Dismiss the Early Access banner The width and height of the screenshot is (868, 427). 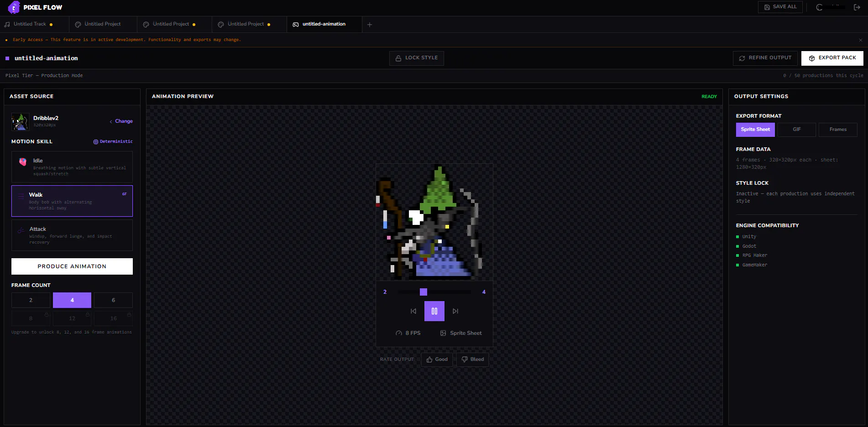[860, 40]
